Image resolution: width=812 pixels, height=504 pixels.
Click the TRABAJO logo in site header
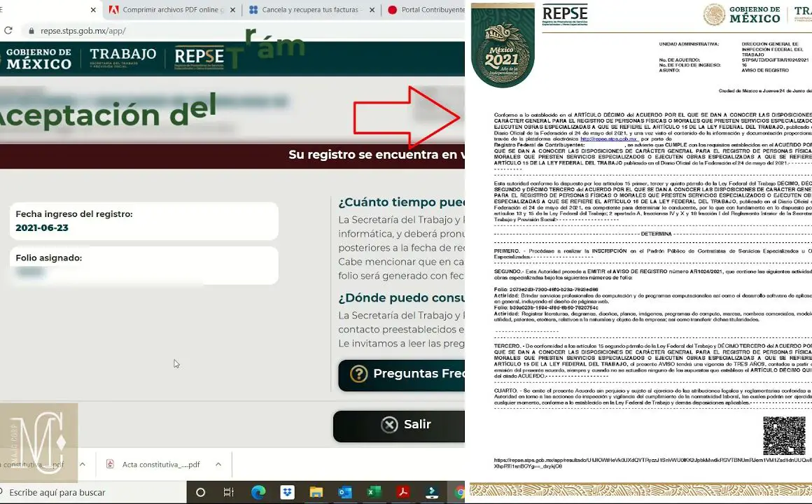point(122,57)
